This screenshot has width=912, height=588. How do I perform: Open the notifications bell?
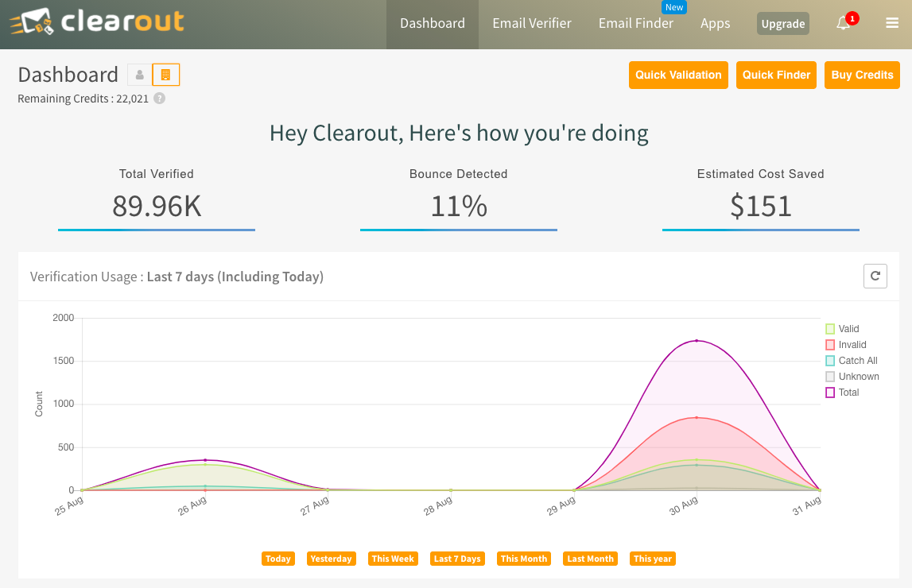tap(843, 24)
